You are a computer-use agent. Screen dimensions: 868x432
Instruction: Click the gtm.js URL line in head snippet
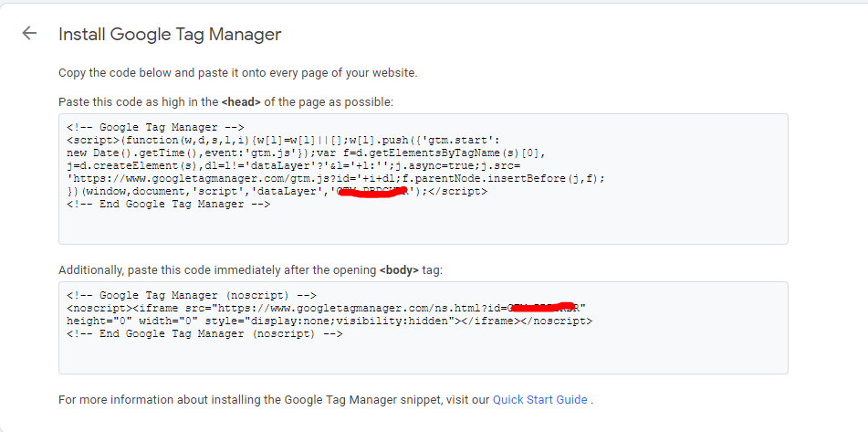(x=336, y=179)
